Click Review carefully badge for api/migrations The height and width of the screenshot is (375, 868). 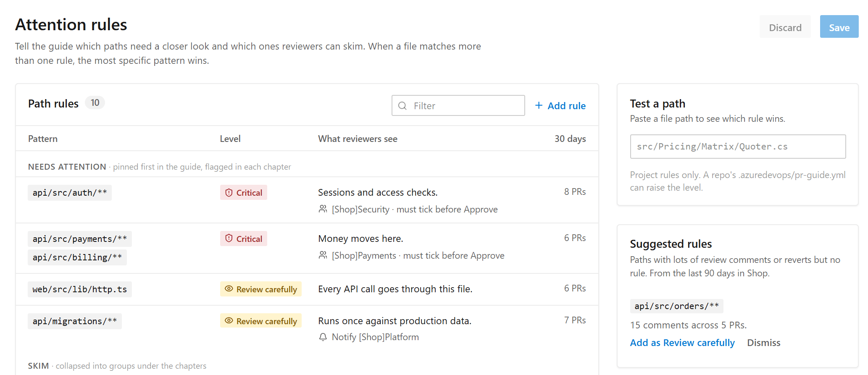tap(261, 321)
